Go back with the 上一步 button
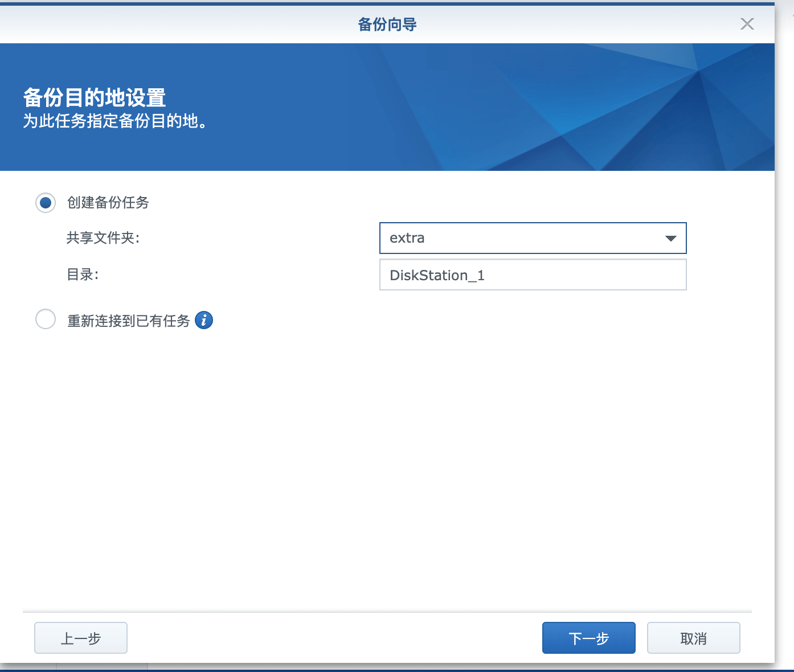The width and height of the screenshot is (794, 672). [81, 638]
